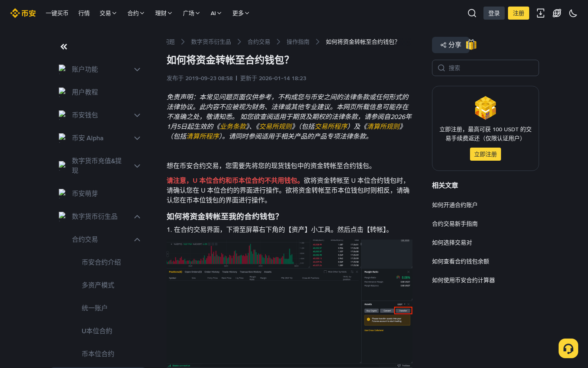The height and width of the screenshot is (368, 588).
Task: Open the app download icon in header
Action: click(x=541, y=13)
